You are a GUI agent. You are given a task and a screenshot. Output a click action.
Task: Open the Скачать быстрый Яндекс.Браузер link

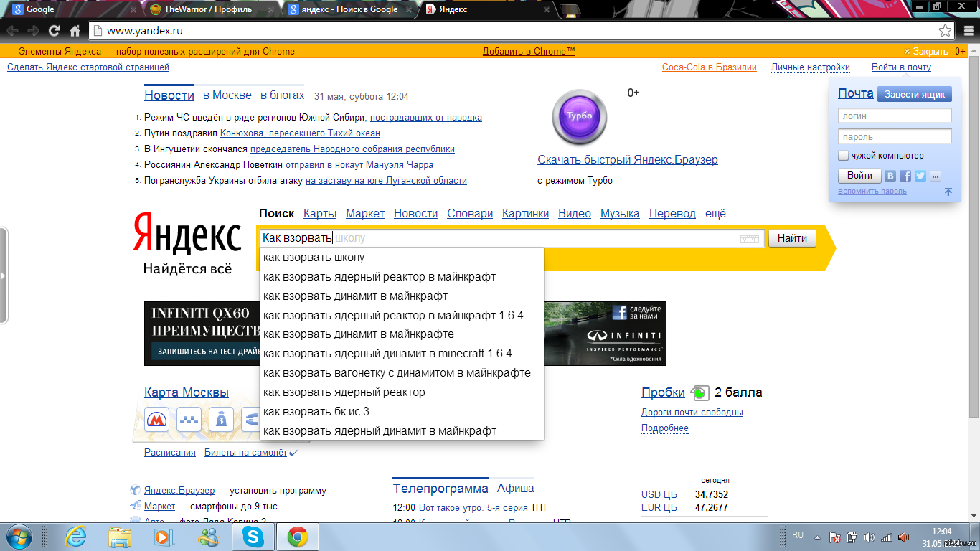click(x=628, y=159)
